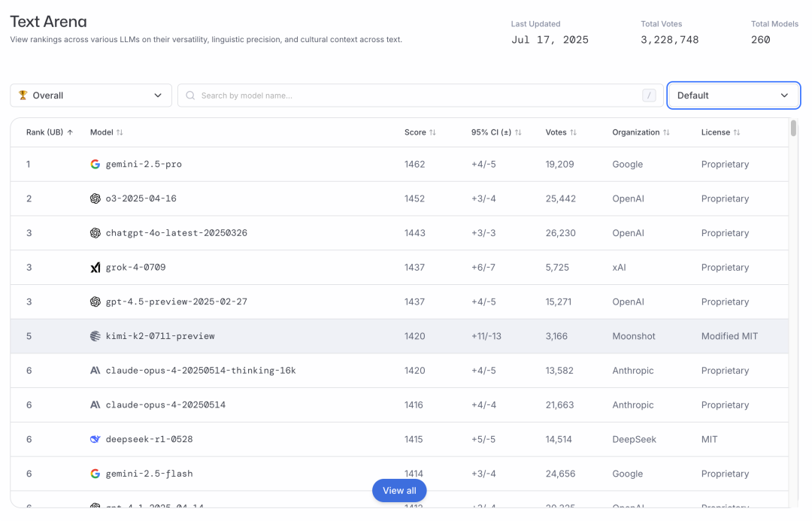Sort by Organization column header
The width and height of the screenshot is (812, 521).
point(641,132)
